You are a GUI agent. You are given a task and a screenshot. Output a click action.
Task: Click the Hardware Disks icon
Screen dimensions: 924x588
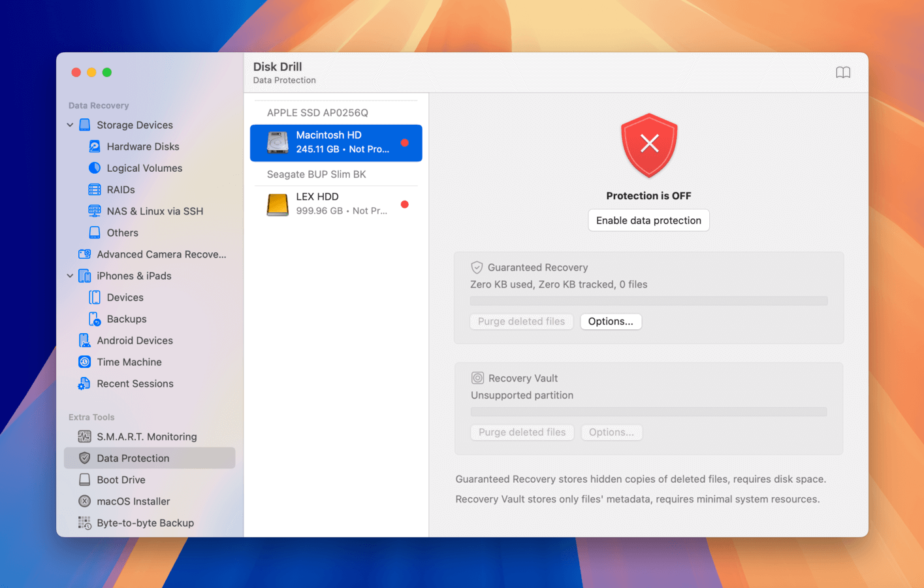pyautogui.click(x=95, y=146)
